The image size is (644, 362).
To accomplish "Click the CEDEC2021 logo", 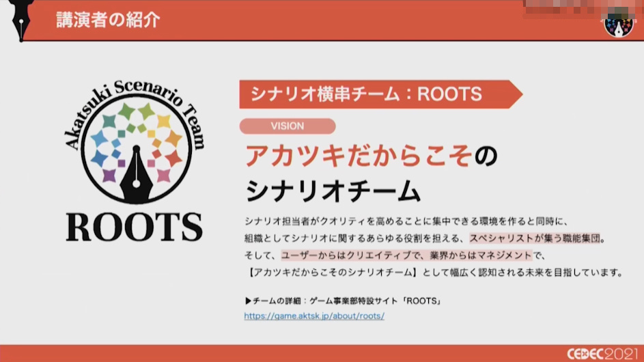I will pos(602,354).
